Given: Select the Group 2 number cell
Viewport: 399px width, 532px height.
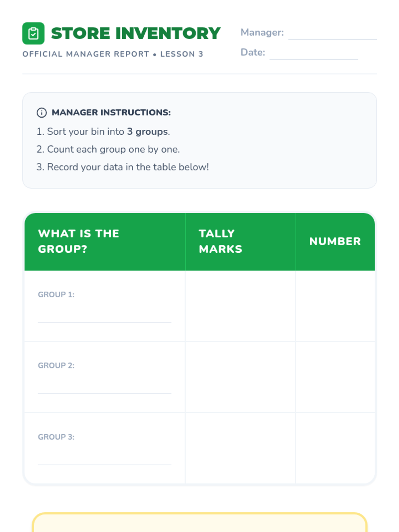Looking at the screenshot, I should 335,377.
